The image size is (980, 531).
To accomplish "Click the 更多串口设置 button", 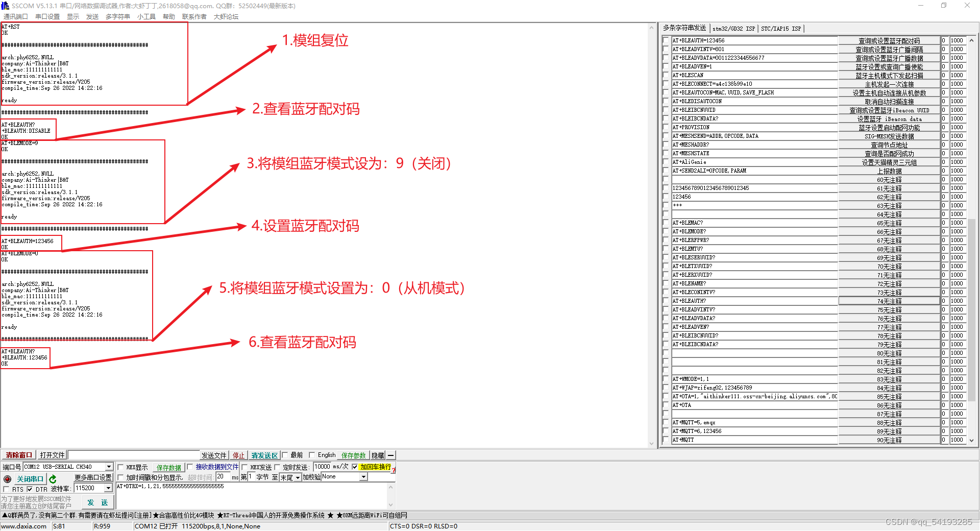I will pyautogui.click(x=93, y=477).
